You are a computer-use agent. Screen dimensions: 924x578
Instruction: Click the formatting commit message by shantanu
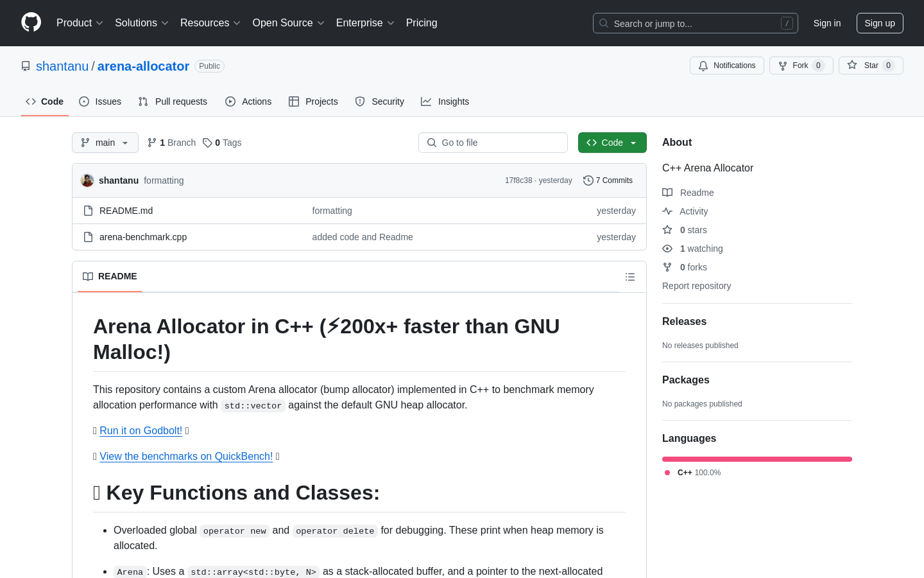[x=164, y=180]
